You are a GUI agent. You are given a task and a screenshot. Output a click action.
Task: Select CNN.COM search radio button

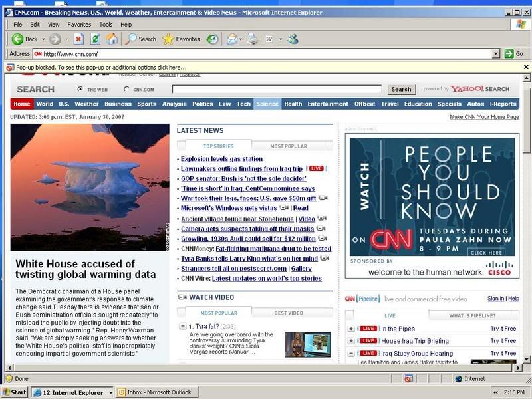click(126, 89)
